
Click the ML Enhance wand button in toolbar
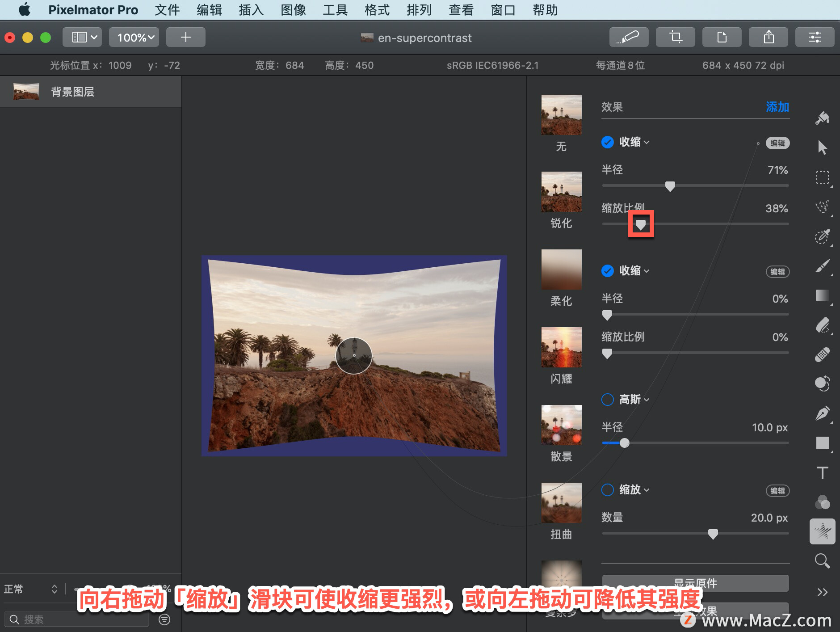[x=629, y=37]
